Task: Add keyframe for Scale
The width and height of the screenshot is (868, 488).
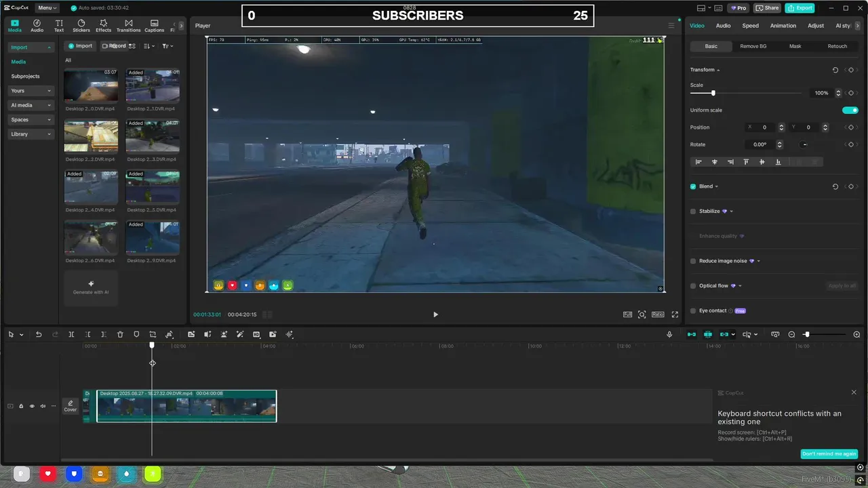Action: [851, 93]
